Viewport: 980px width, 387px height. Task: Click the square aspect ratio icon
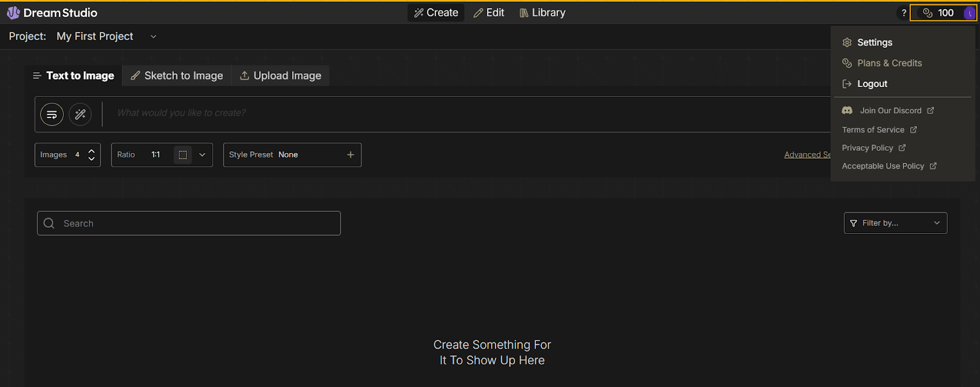click(183, 155)
